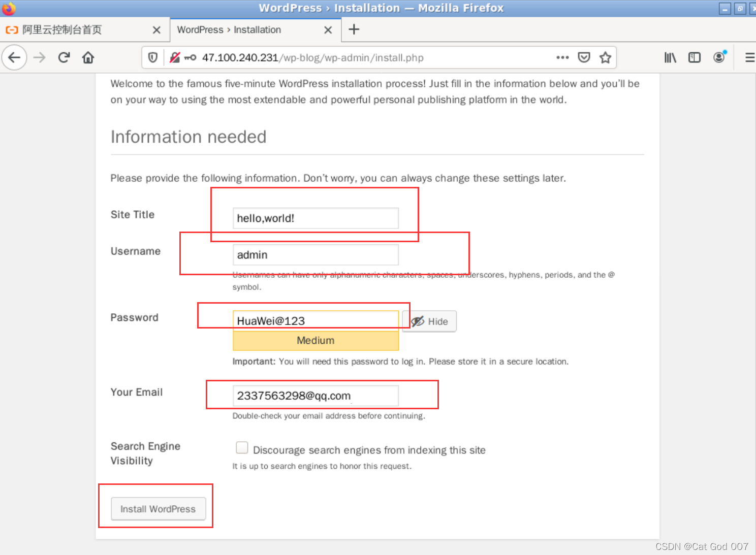This screenshot has height=555, width=756.
Task: Click the Install WordPress button
Action: (159, 509)
